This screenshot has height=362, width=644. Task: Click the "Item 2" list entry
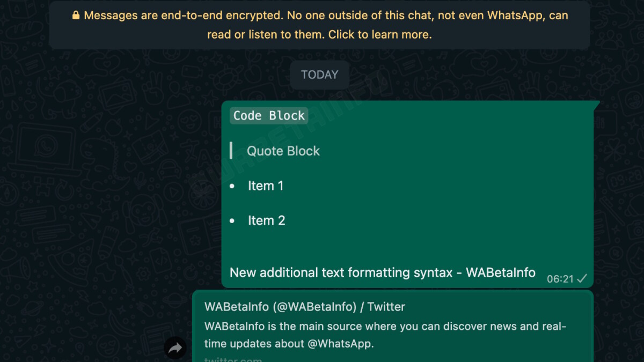click(266, 221)
